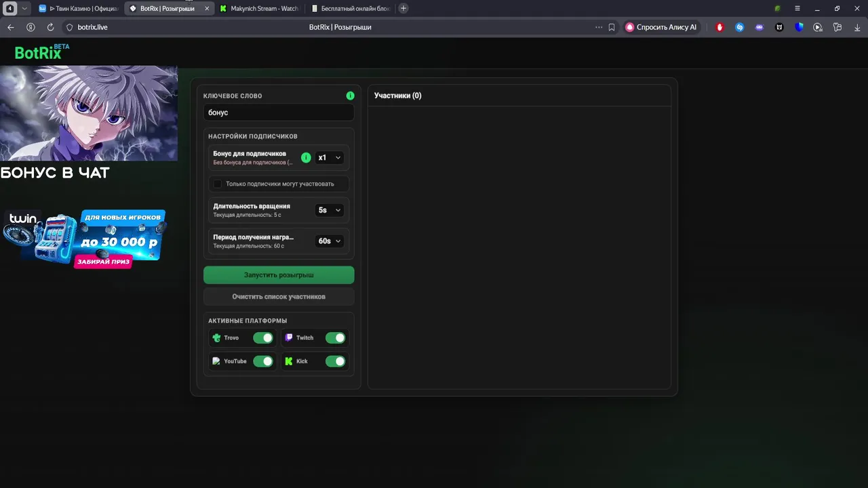Close the BotRix | Розыгрыши tab
Screen dimensions: 868x488
pyautogui.click(x=207, y=8)
